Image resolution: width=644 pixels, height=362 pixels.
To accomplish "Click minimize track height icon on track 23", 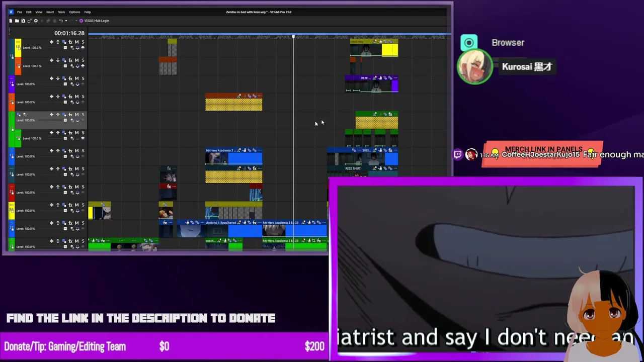I will click(57, 151).
